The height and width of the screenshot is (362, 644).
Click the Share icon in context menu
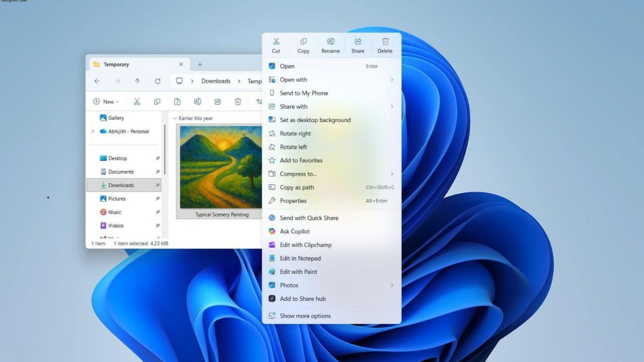[358, 42]
